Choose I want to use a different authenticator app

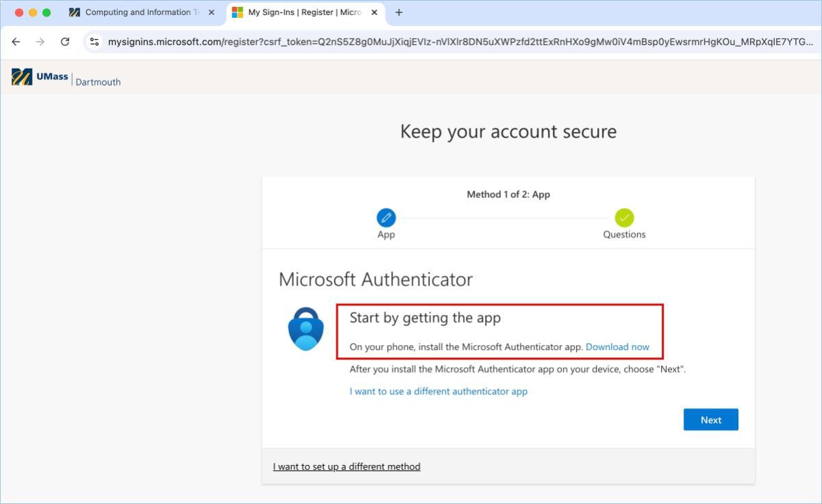pyautogui.click(x=438, y=391)
